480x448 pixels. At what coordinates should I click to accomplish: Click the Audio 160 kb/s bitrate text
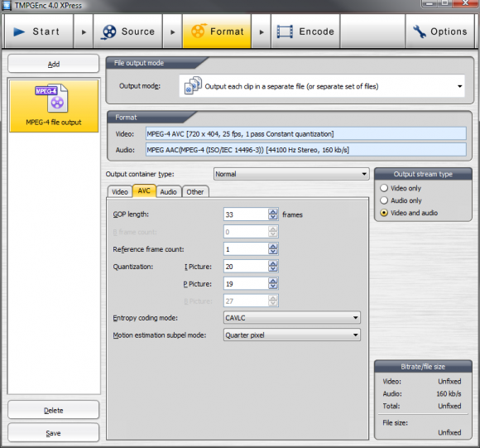click(449, 394)
